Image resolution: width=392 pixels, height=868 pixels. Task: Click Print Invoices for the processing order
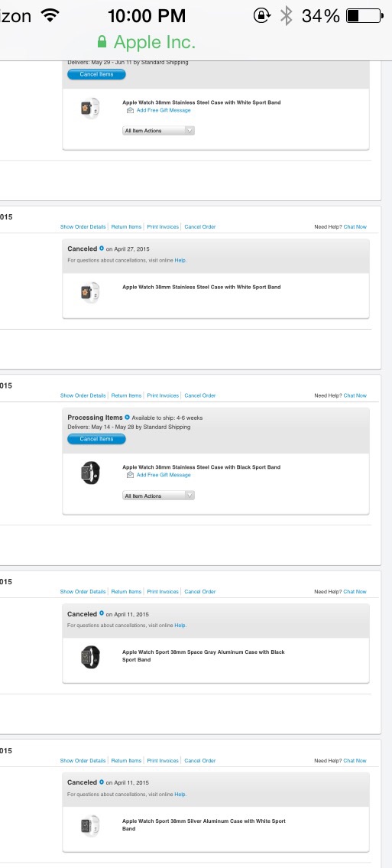pos(163,396)
